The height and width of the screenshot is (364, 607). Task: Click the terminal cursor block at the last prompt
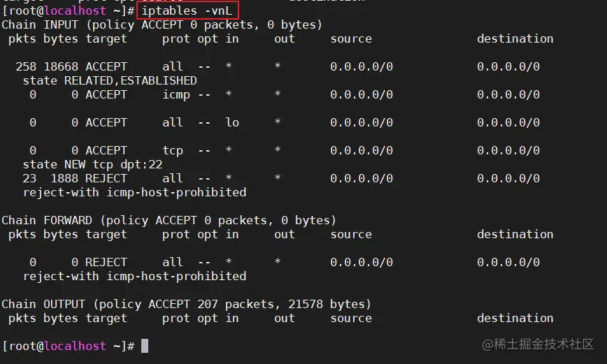(x=144, y=346)
